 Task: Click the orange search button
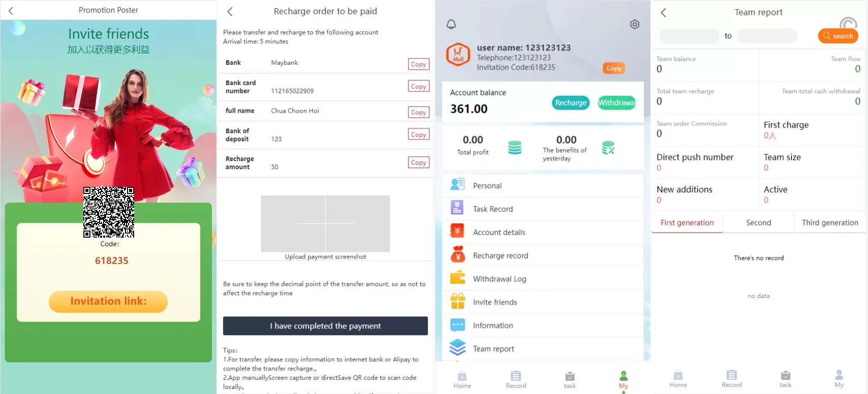(838, 36)
